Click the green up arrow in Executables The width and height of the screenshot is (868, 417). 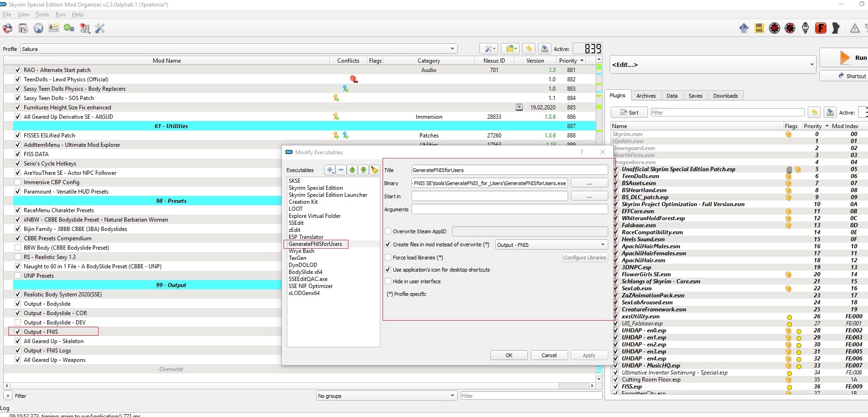[x=352, y=170]
